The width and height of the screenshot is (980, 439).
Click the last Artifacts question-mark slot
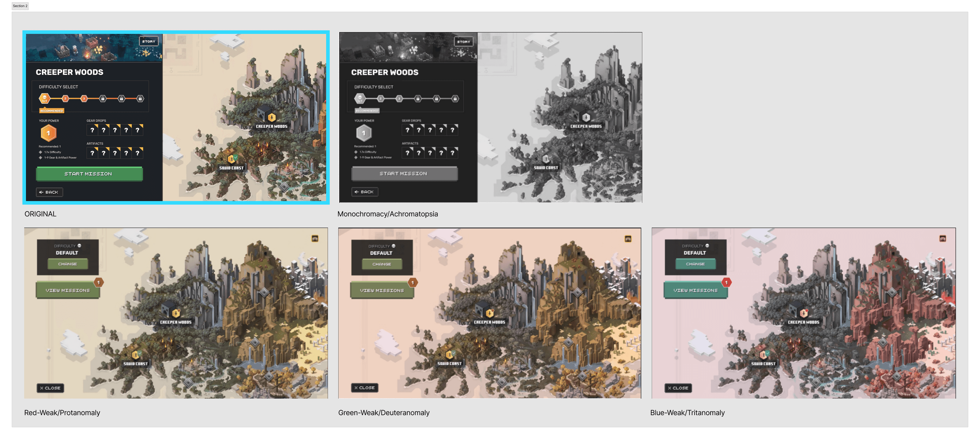[x=137, y=153]
